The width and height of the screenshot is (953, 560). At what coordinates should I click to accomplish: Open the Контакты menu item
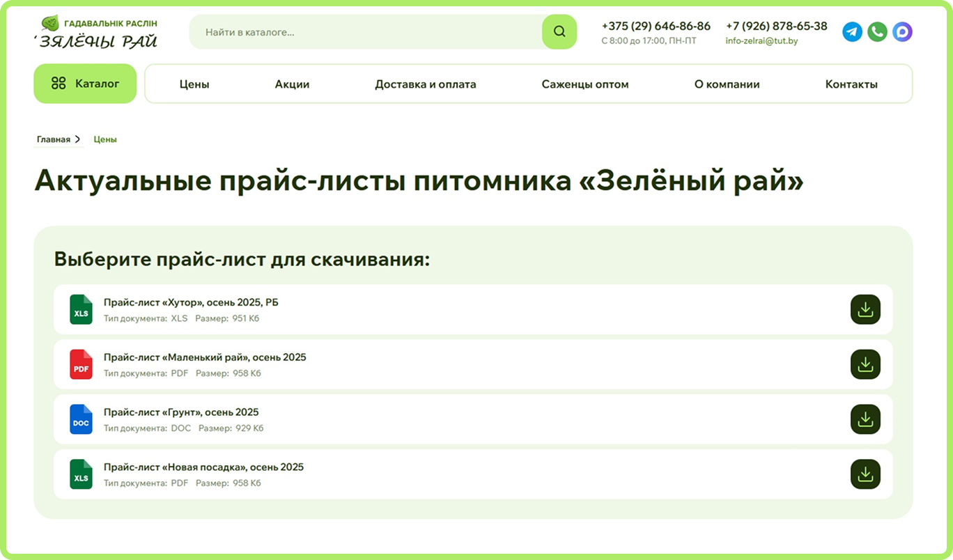click(x=851, y=84)
